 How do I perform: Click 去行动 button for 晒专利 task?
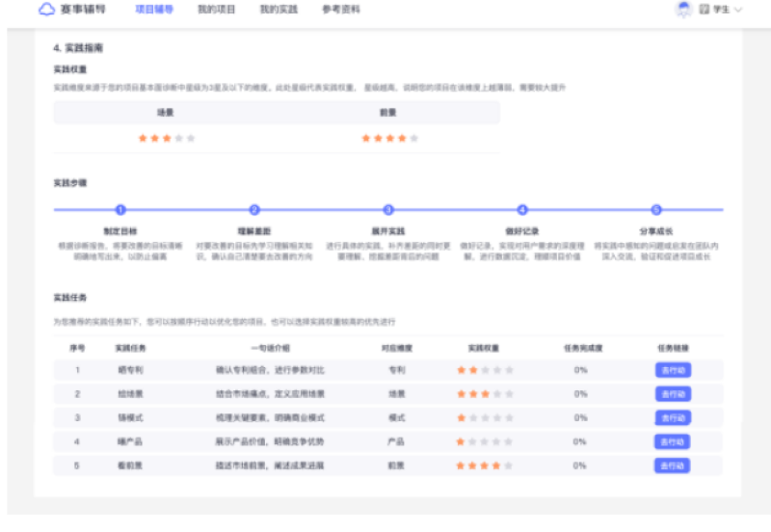672,370
